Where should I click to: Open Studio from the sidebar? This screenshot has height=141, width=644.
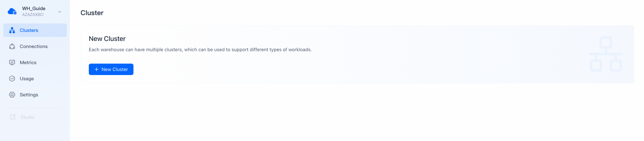(28, 117)
